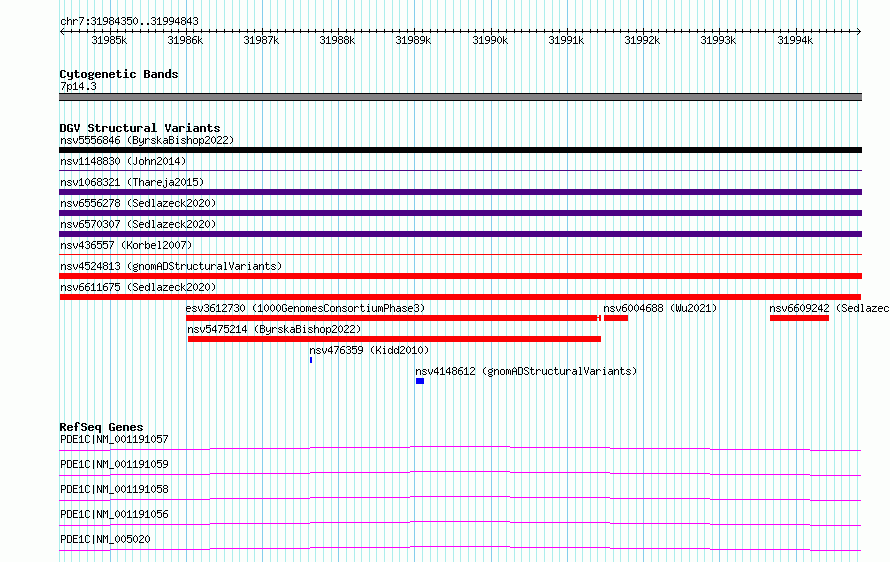Screen dimensions: 890x562
Task: Click the nsv4524813 red variant bar
Action: coord(460,276)
